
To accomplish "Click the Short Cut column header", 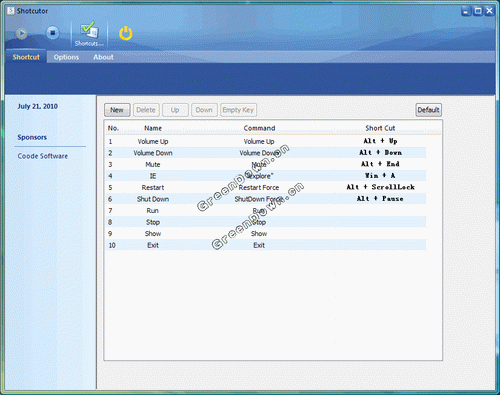I will [x=380, y=128].
